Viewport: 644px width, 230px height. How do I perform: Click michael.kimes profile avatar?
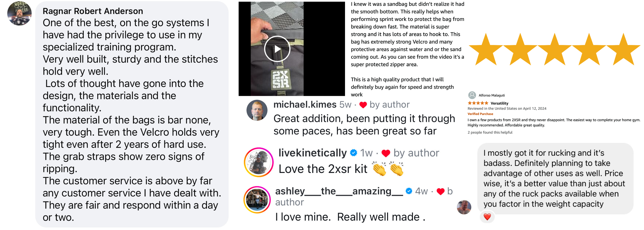point(257,110)
